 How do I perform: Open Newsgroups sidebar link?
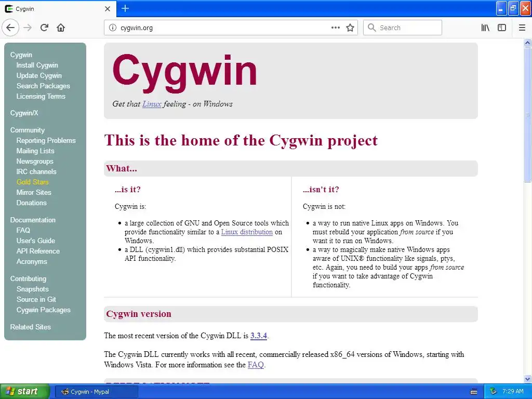click(35, 162)
